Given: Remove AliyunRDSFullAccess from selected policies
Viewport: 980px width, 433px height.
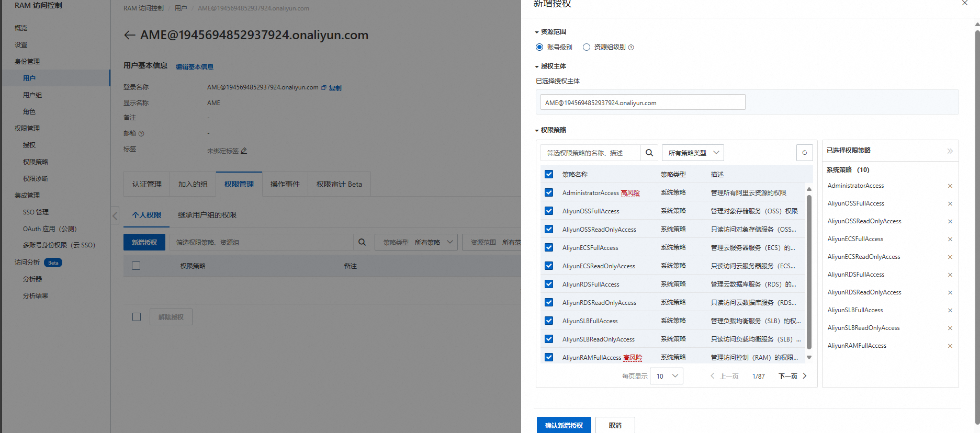Looking at the screenshot, I should coord(950,275).
